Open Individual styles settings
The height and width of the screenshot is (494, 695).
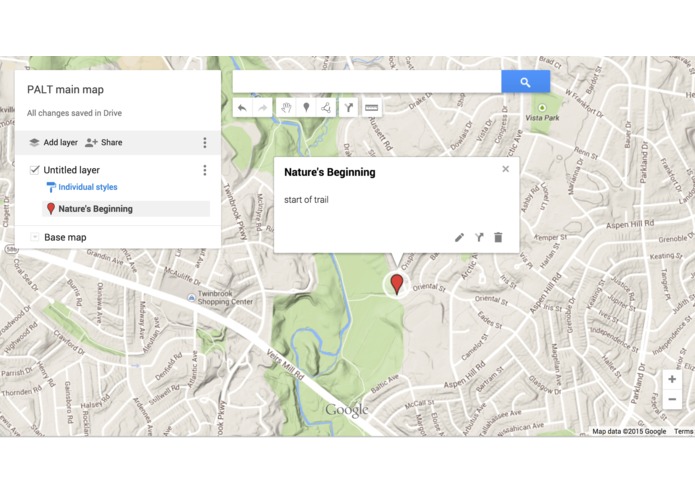pyautogui.click(x=82, y=187)
